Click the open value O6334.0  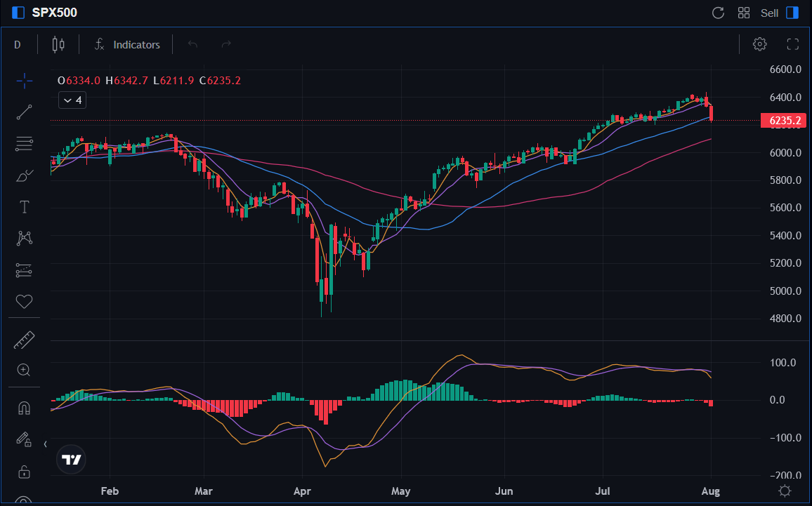79,81
